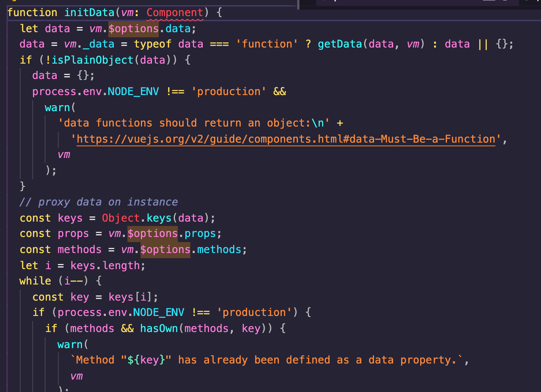Click 'data functions should return an object' string
Screen dimensions: 541x392
click(x=194, y=123)
